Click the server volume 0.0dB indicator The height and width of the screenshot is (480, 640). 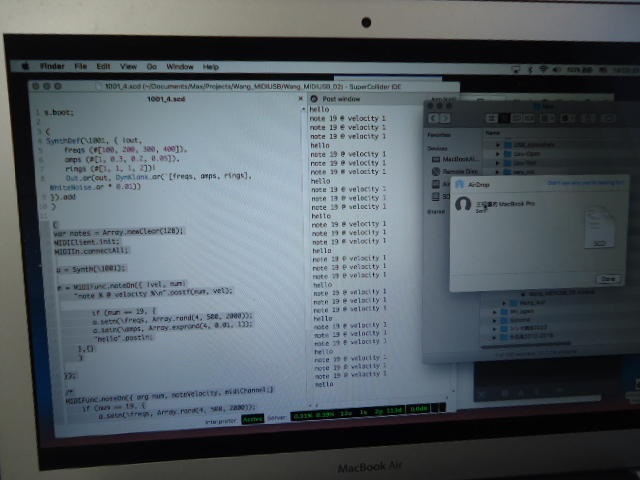(x=418, y=408)
